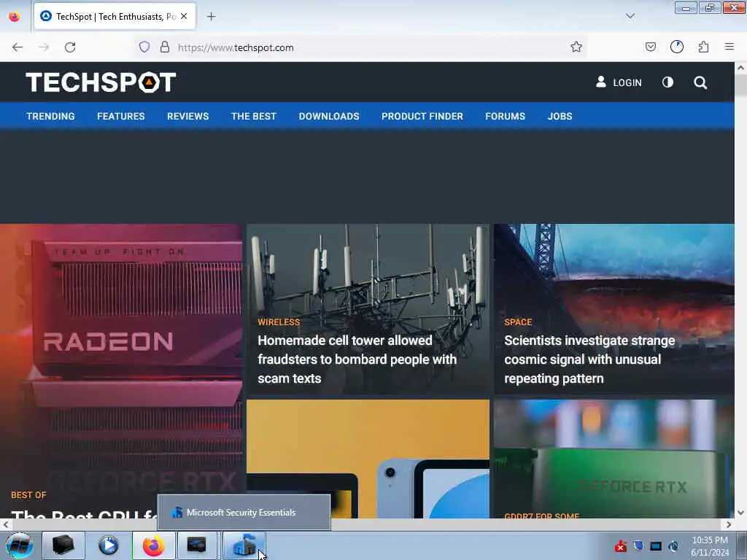Open the DOWNLOADS menu
Viewport: 747px width, 560px height.
coord(329,116)
